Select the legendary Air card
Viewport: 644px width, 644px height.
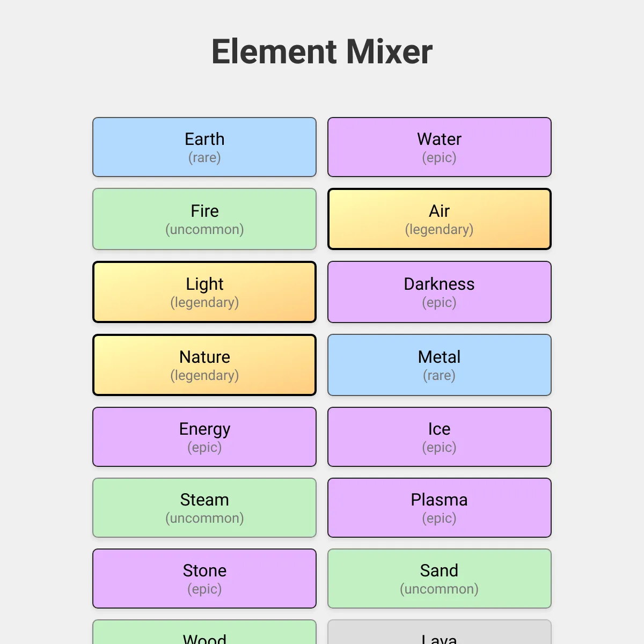click(440, 219)
